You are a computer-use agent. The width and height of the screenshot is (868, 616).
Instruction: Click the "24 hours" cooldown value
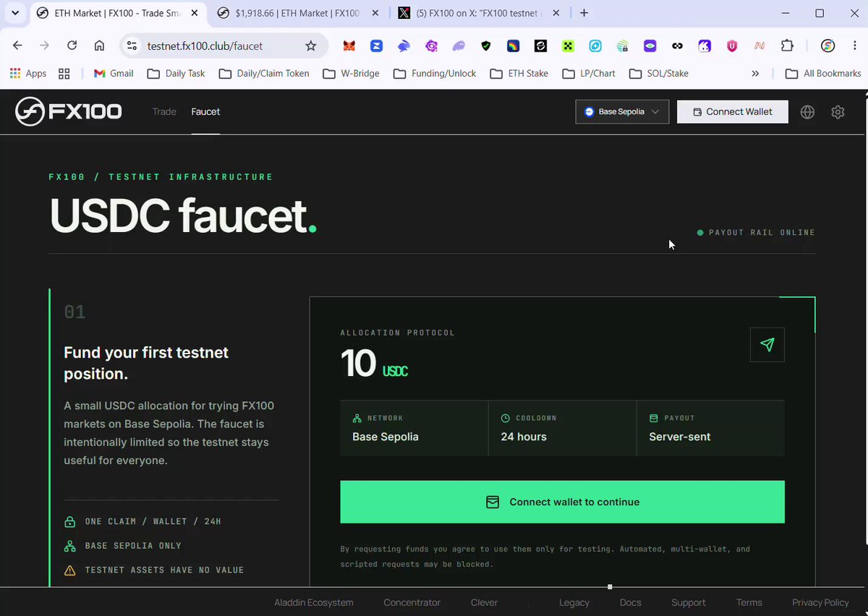pyautogui.click(x=524, y=437)
